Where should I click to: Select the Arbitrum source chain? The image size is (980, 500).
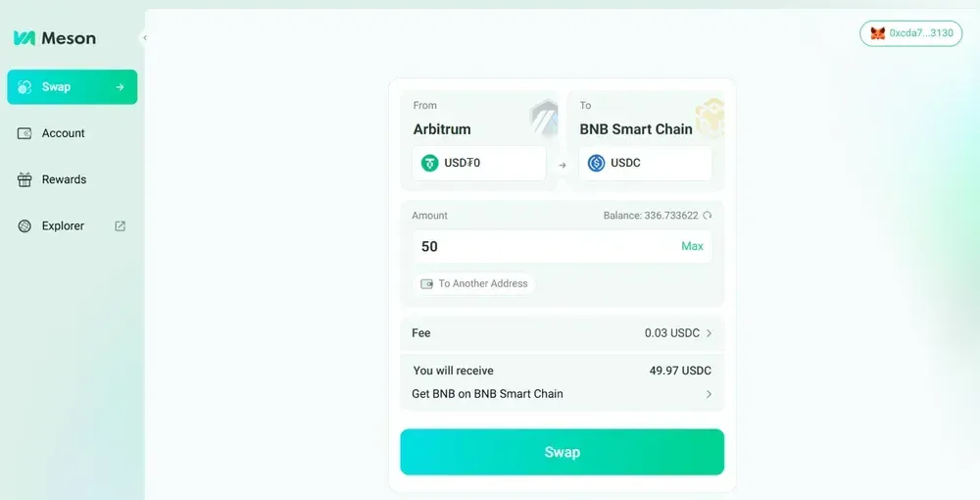(x=443, y=128)
